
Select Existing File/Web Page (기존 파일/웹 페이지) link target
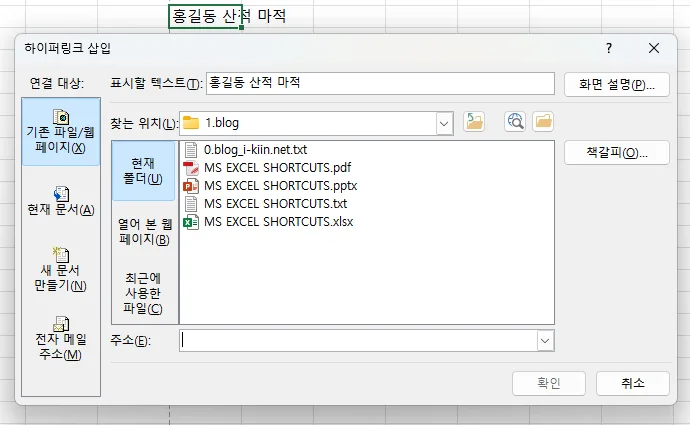click(x=61, y=132)
